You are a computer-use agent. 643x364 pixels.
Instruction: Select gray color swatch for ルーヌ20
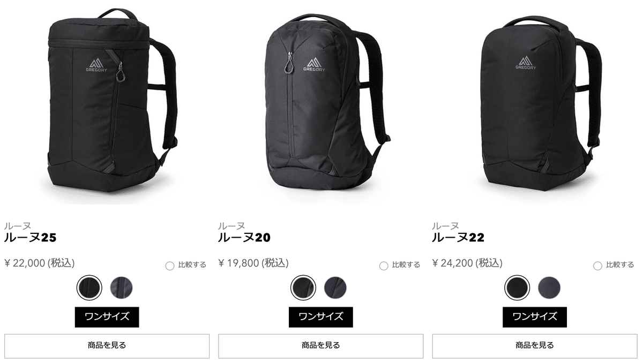click(x=335, y=288)
